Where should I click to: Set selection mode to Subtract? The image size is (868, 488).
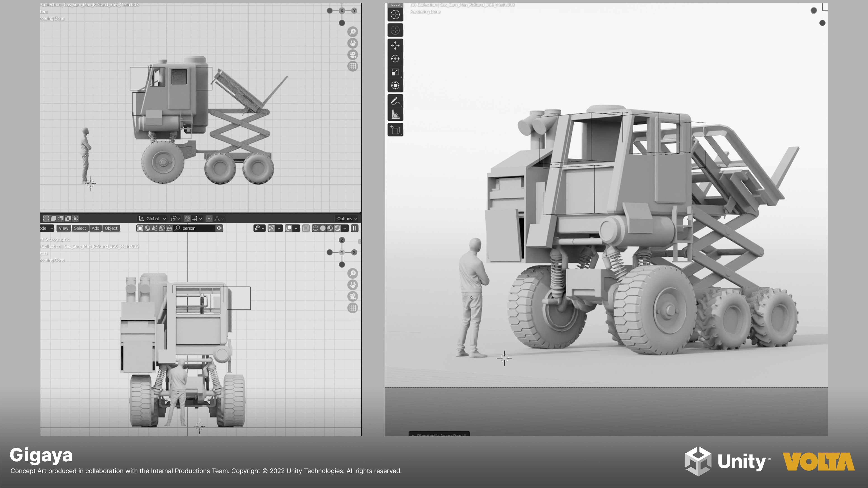[x=61, y=218]
